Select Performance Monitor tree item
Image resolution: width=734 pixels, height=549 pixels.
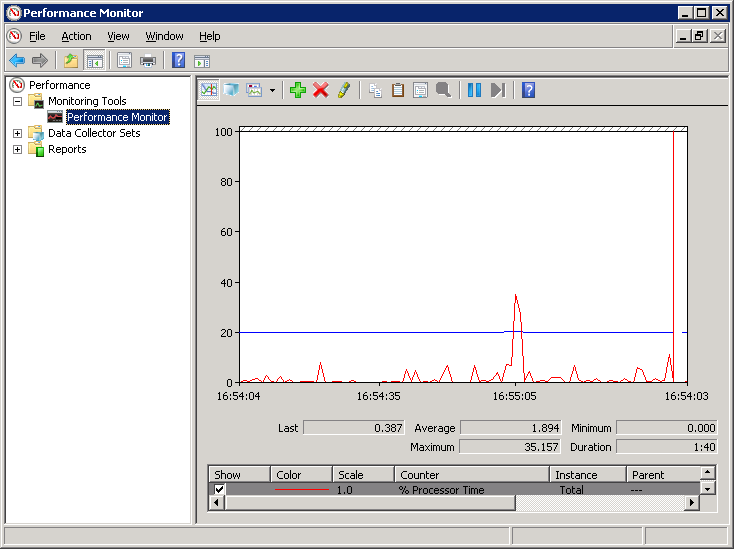coord(117,117)
